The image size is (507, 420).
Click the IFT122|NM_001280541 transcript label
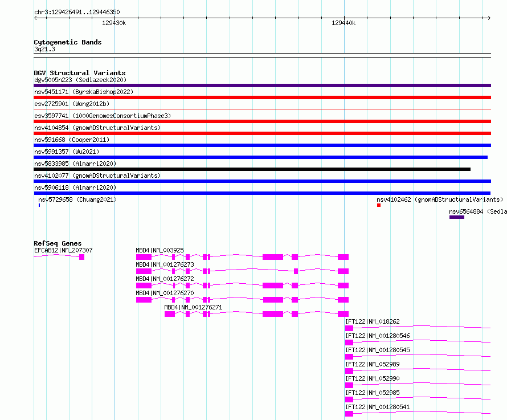[378, 407]
